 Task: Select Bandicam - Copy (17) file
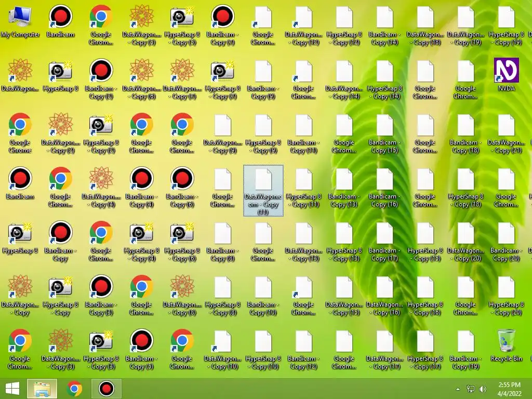[384, 242]
